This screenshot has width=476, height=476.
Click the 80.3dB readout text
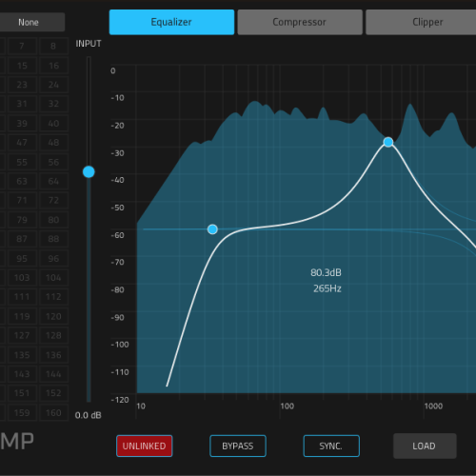click(x=326, y=272)
